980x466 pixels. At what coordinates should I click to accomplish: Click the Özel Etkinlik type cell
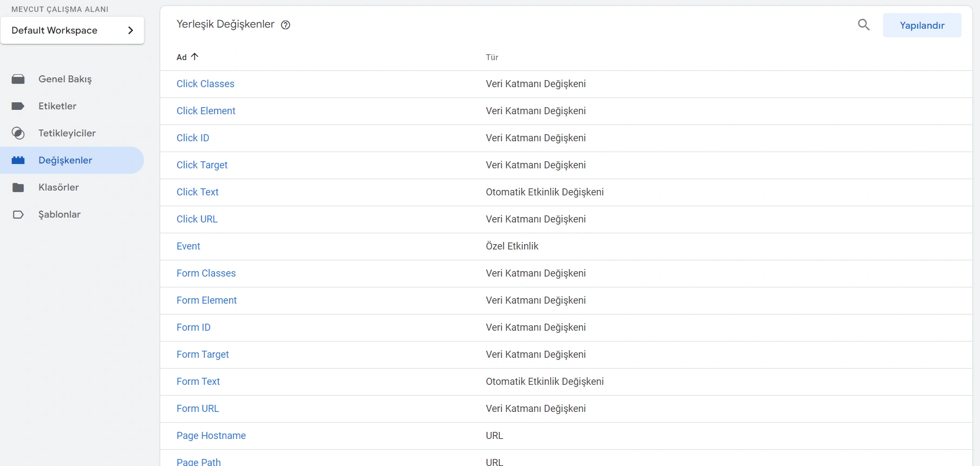point(512,246)
